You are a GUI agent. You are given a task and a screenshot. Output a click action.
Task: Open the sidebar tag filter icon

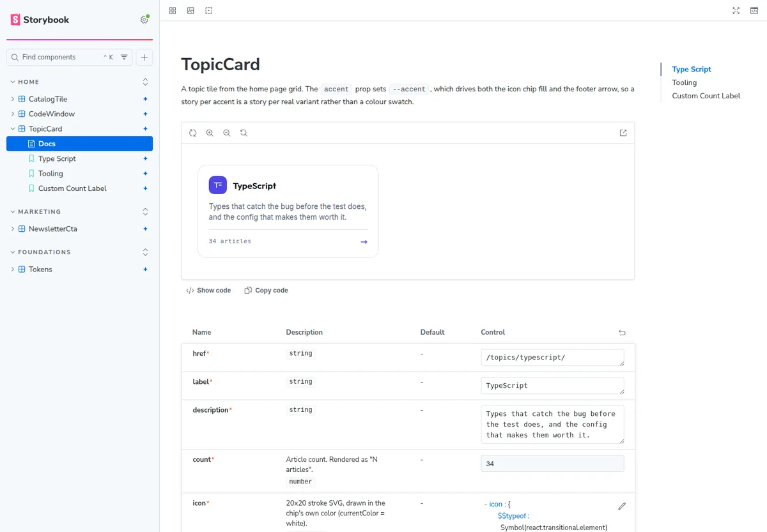[x=124, y=57]
